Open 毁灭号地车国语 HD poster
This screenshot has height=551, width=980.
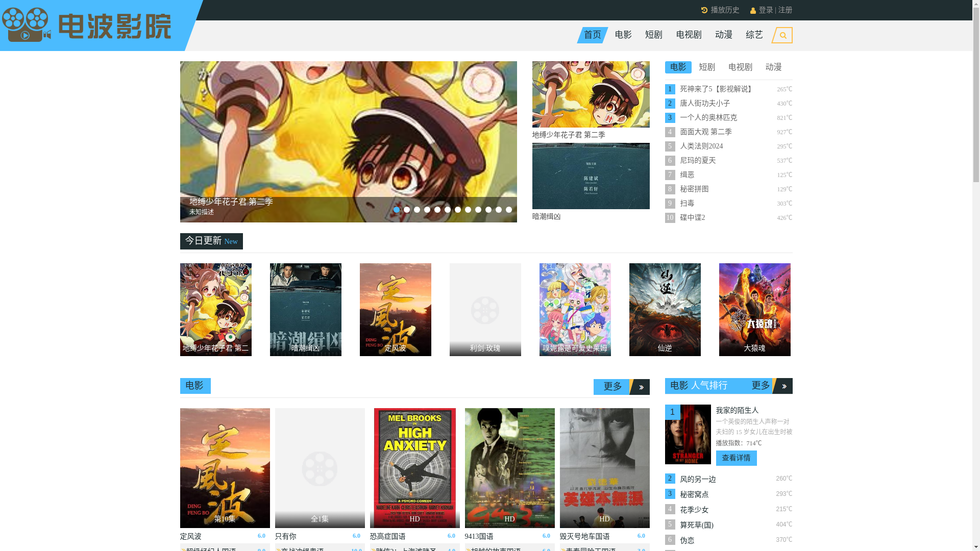click(605, 468)
